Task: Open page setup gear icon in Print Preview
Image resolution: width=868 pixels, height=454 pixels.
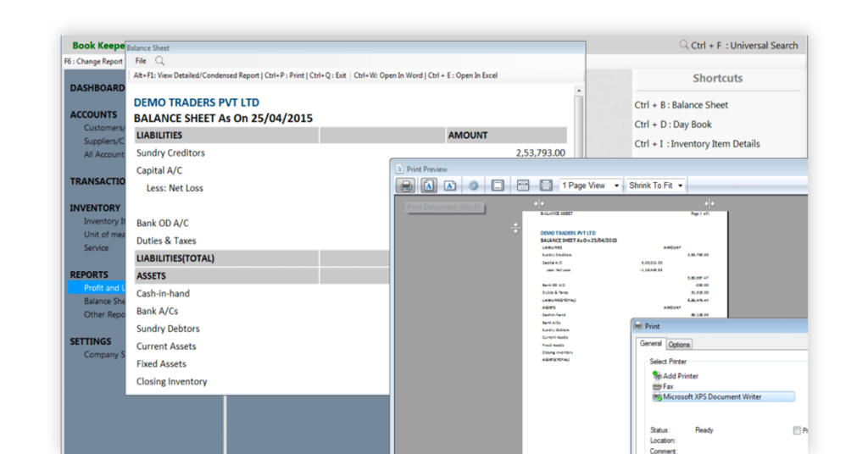Action: [x=473, y=185]
